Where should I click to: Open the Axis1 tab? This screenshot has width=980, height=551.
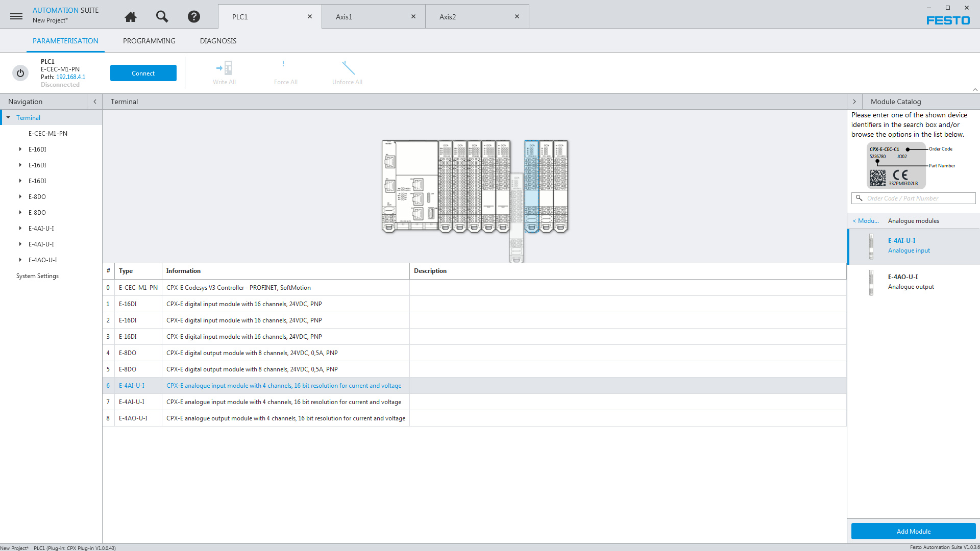[344, 17]
